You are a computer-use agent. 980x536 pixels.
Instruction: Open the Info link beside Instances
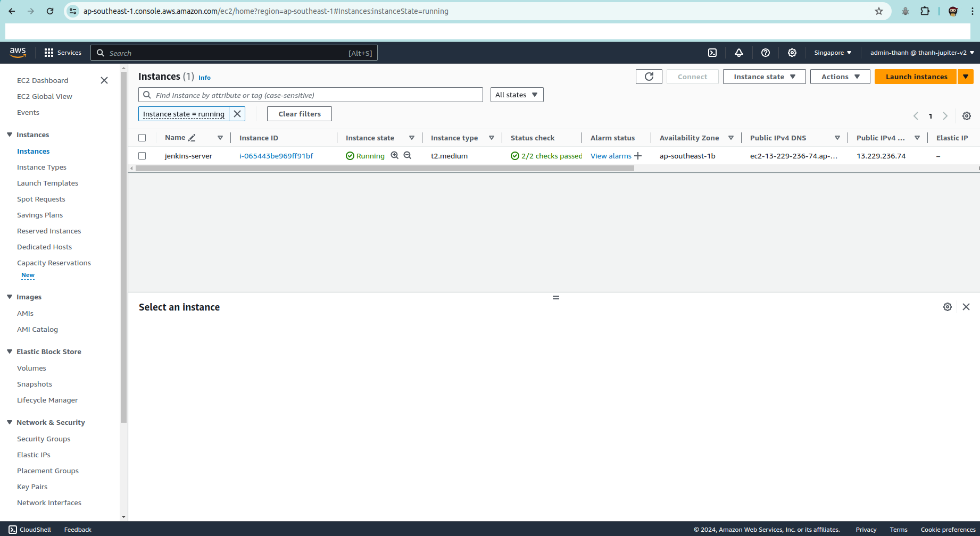pos(204,78)
